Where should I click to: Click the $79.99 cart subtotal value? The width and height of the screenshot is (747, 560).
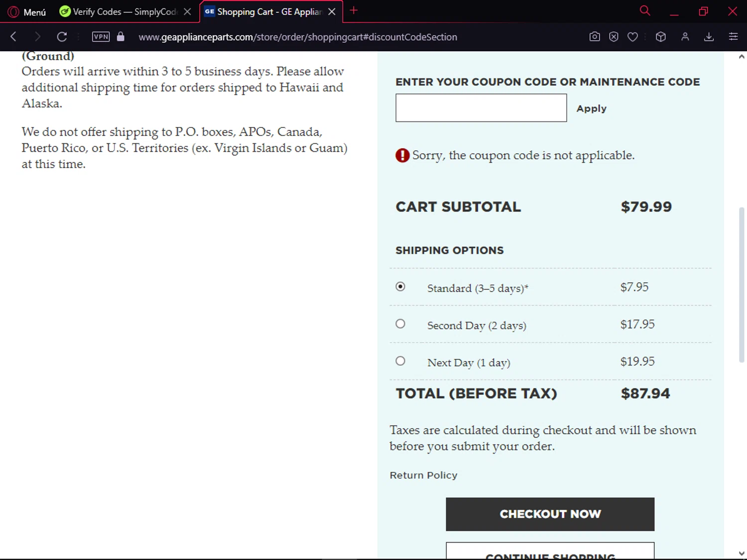(x=646, y=207)
